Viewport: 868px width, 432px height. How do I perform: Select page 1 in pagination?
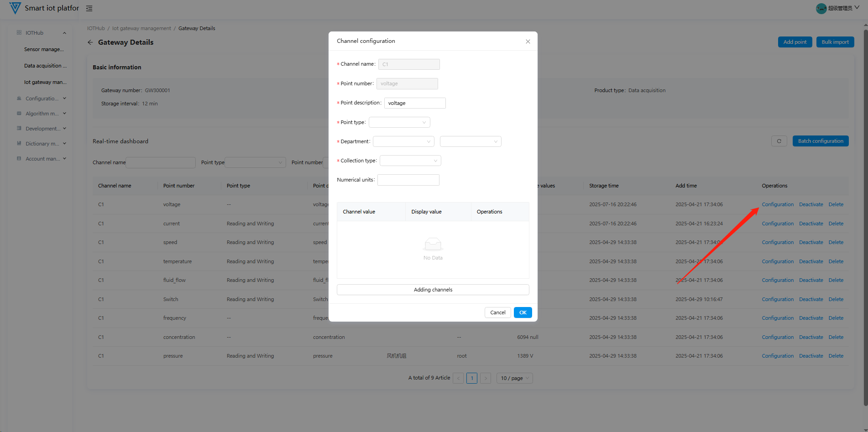pyautogui.click(x=472, y=378)
